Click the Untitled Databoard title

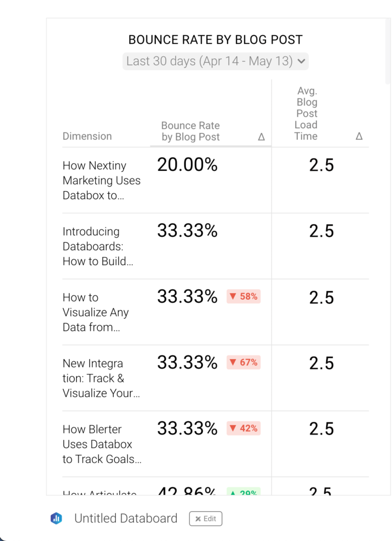pos(125,518)
